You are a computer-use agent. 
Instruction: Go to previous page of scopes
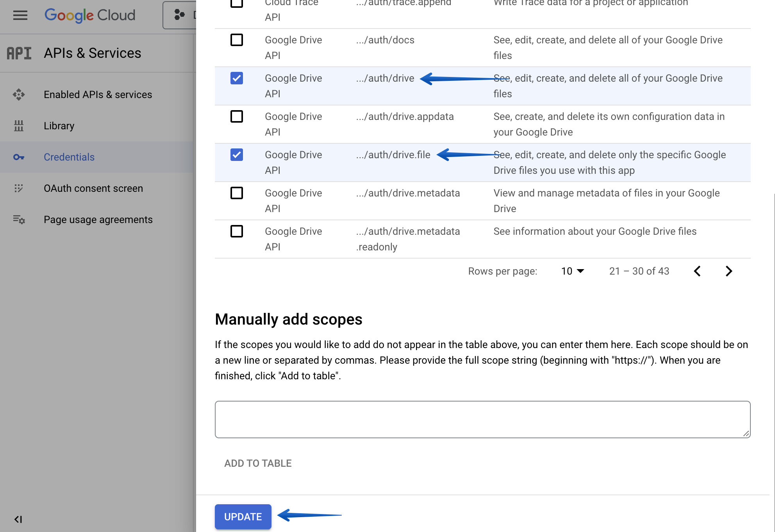[697, 271]
